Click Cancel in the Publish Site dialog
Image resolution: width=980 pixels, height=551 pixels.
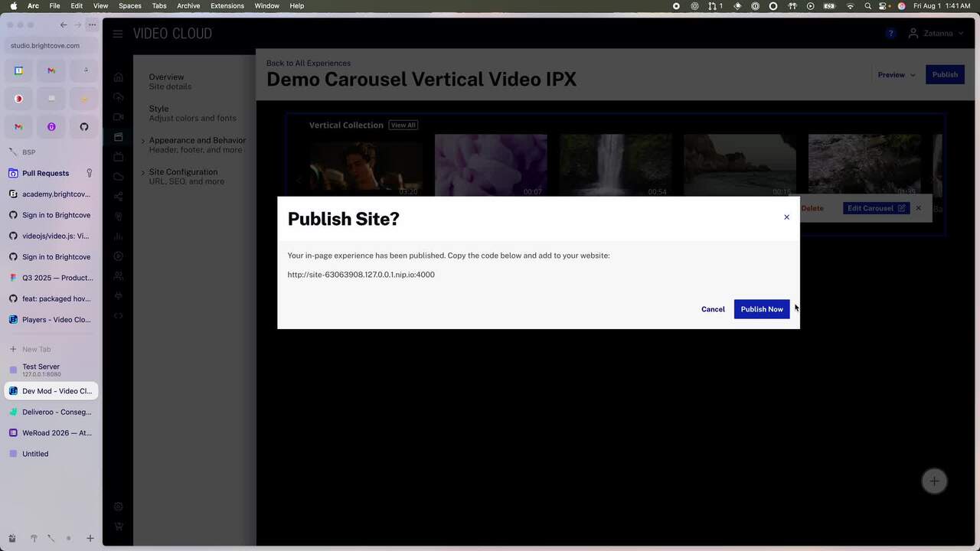[x=713, y=309]
